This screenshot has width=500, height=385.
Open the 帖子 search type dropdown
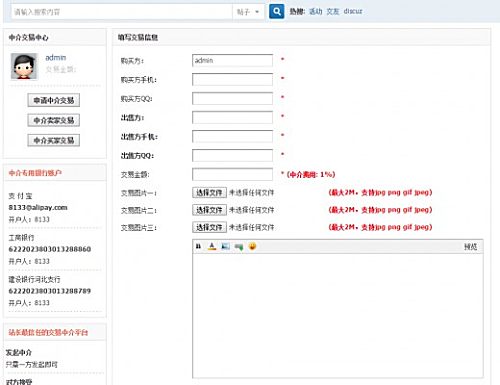tap(248, 12)
